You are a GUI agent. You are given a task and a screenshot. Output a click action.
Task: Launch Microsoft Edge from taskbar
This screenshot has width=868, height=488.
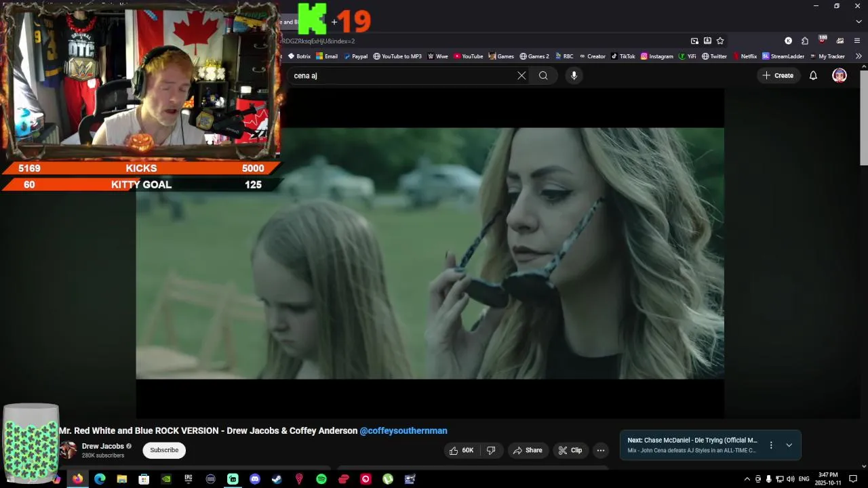coord(100,479)
